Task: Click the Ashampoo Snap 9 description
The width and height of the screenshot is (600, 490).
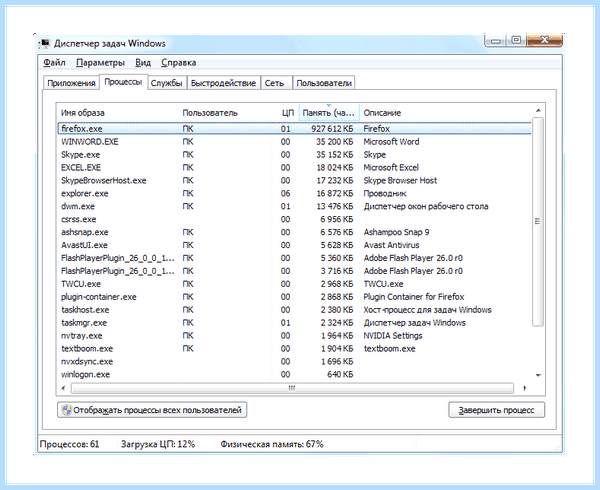Action: [x=396, y=232]
